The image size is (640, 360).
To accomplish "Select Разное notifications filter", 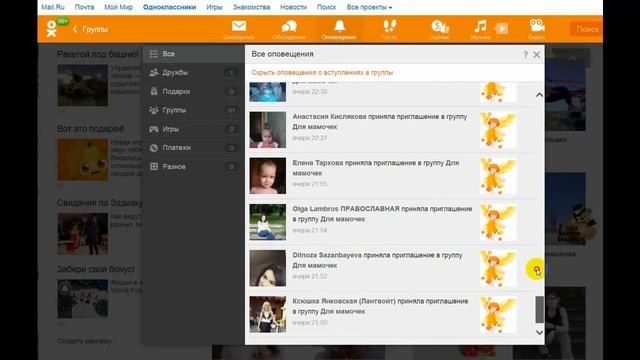I will (193, 167).
